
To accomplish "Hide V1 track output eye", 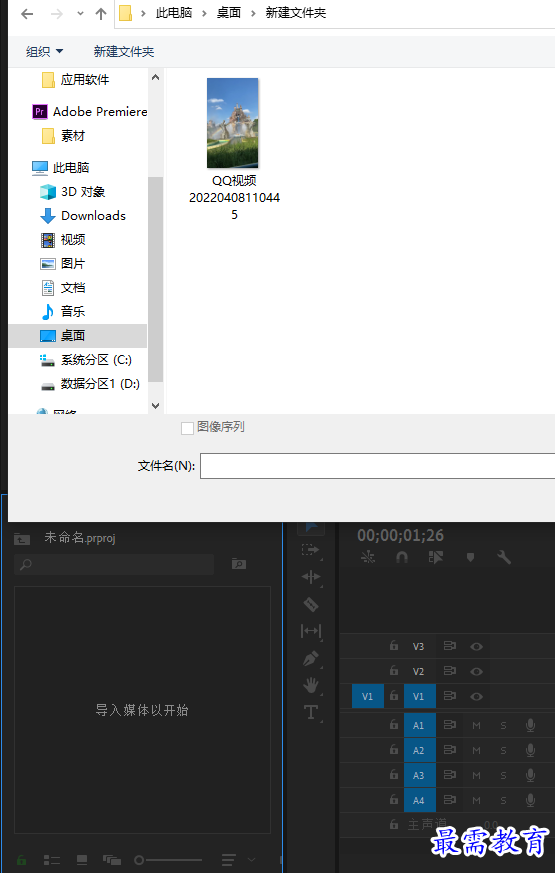I will (476, 696).
